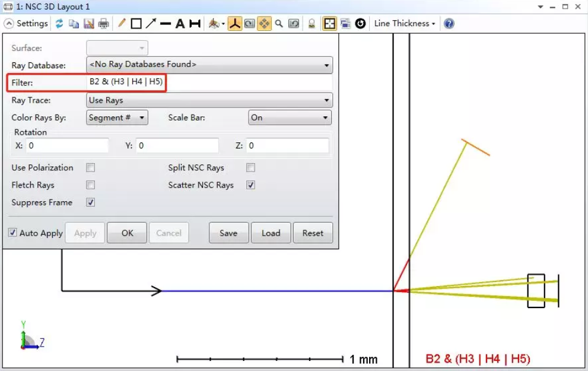588x371 pixels.
Task: Open the Ray Database dropdown
Action: point(209,65)
